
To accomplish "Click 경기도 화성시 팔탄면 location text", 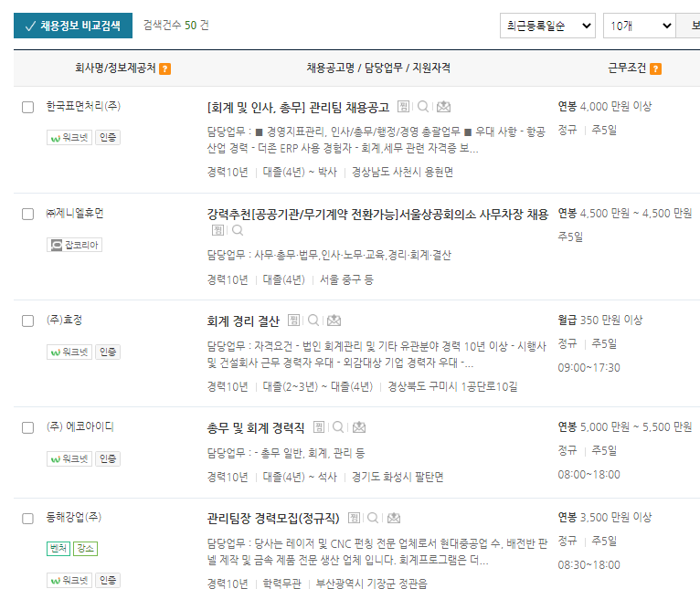I will click(398, 477).
